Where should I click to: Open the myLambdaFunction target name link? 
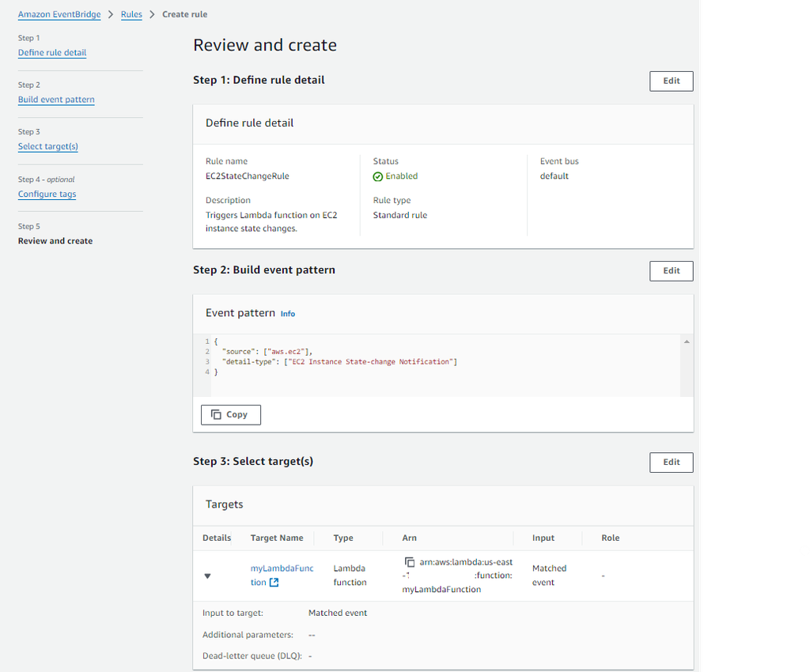[x=282, y=568]
